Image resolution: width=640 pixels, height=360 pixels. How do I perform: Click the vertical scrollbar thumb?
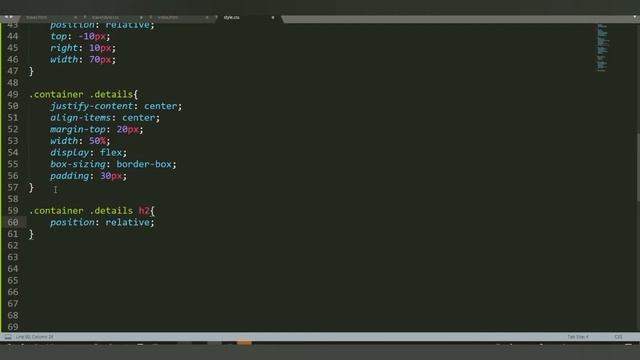click(x=638, y=167)
